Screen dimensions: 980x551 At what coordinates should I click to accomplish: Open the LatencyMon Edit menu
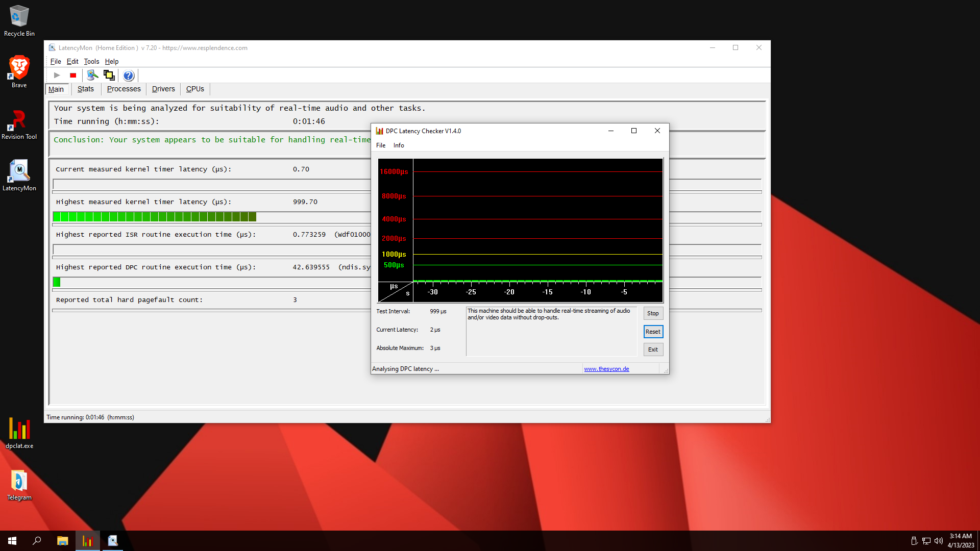(x=72, y=61)
